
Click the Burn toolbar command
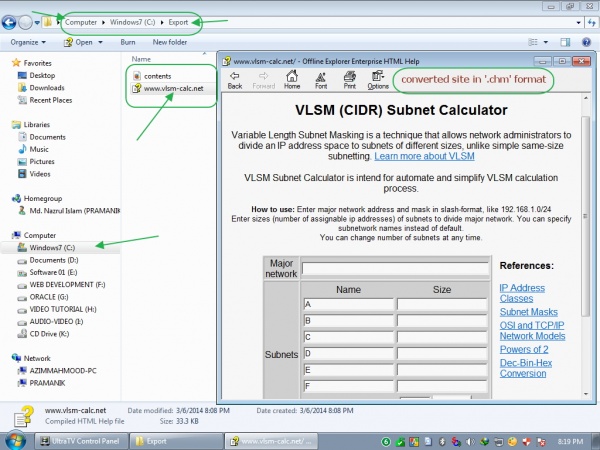coord(128,42)
